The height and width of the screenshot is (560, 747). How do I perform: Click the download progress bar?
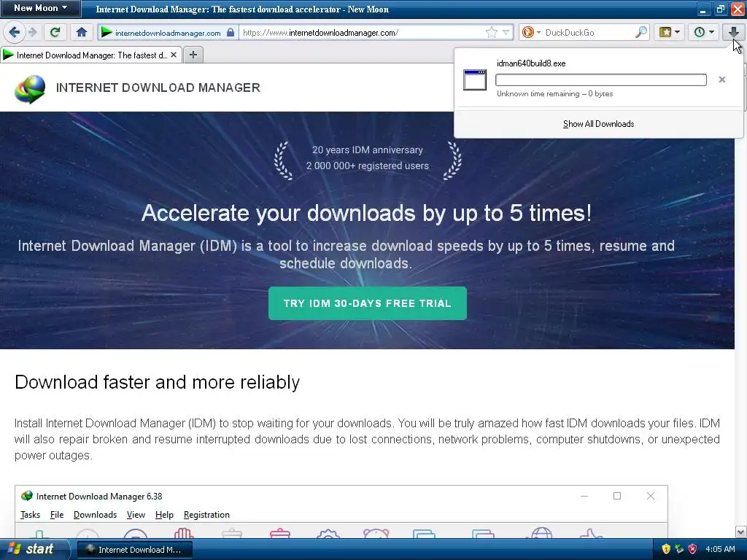click(x=601, y=79)
